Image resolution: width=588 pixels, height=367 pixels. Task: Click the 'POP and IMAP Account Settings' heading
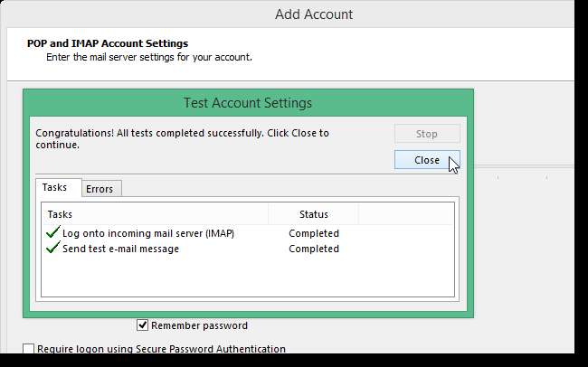[108, 43]
